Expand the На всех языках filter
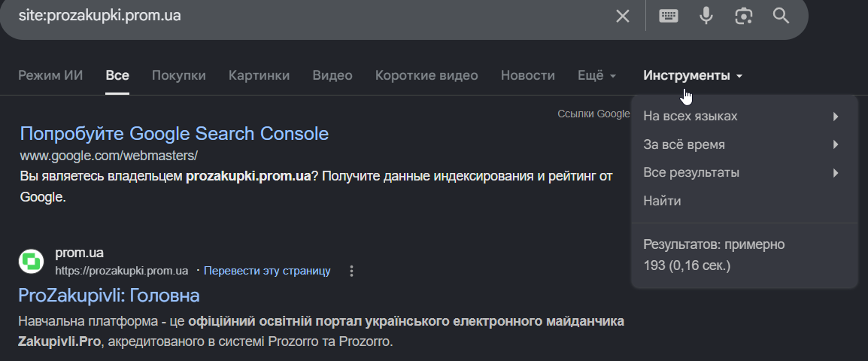The width and height of the screenshot is (868, 361). 744,117
